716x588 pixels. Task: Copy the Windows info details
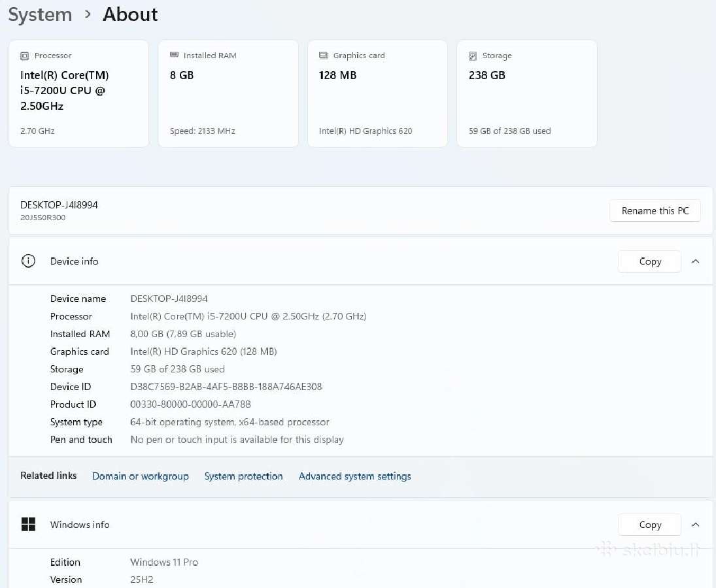click(650, 525)
